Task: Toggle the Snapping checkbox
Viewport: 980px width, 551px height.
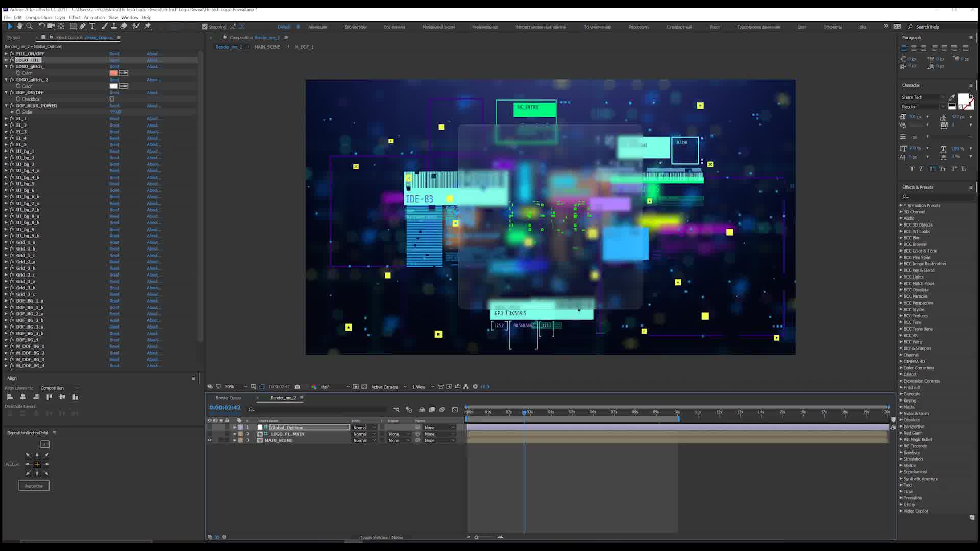Action: click(205, 27)
